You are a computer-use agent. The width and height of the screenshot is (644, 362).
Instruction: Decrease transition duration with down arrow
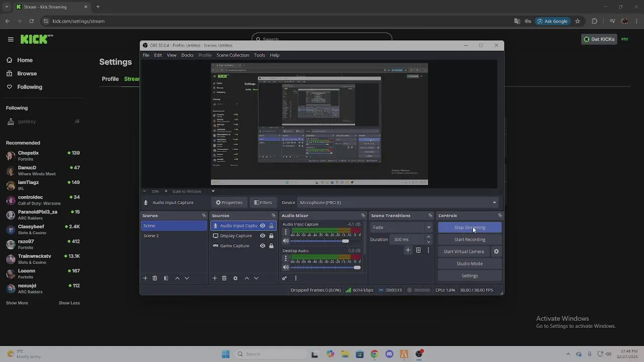pyautogui.click(x=429, y=242)
